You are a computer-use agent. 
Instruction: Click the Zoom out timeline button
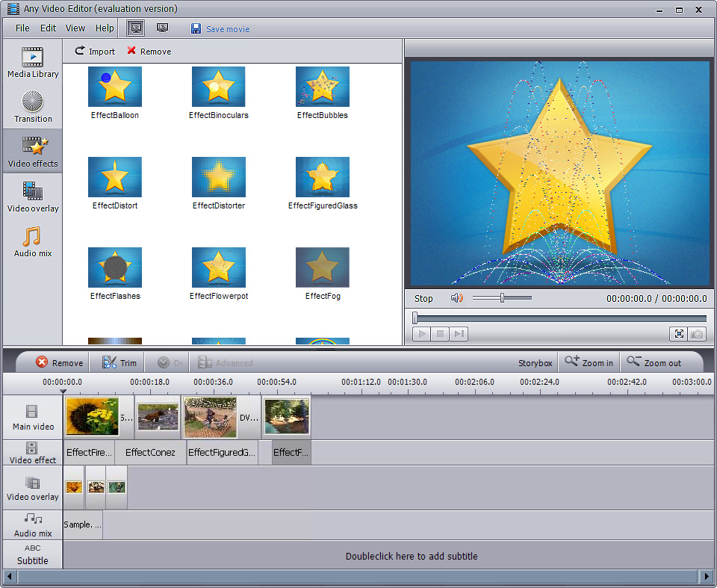[654, 362]
